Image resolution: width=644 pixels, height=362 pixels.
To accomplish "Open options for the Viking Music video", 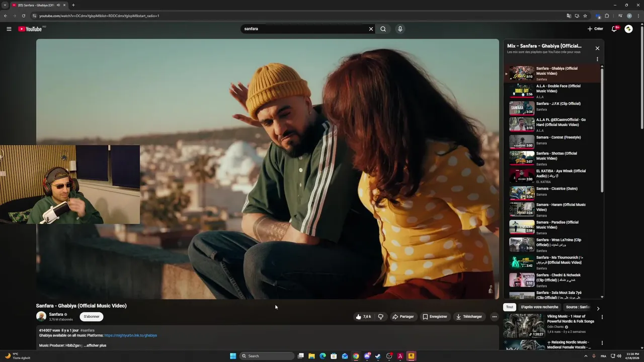I will (602, 317).
